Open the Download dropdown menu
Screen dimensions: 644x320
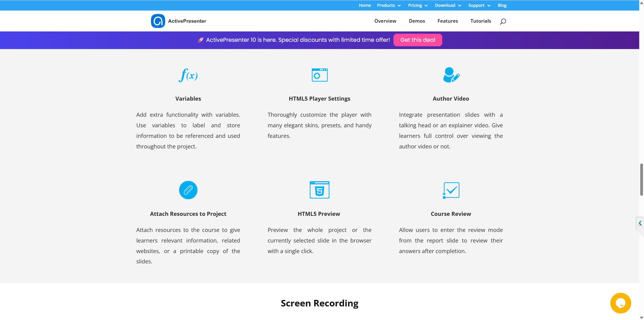click(x=448, y=5)
